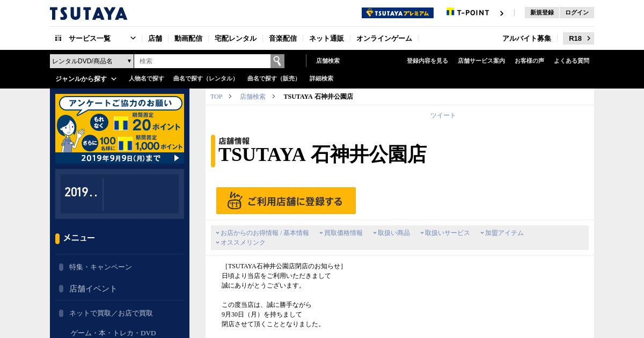Click the grid icon beside サービス一覧
The image size is (644, 338).
point(58,38)
